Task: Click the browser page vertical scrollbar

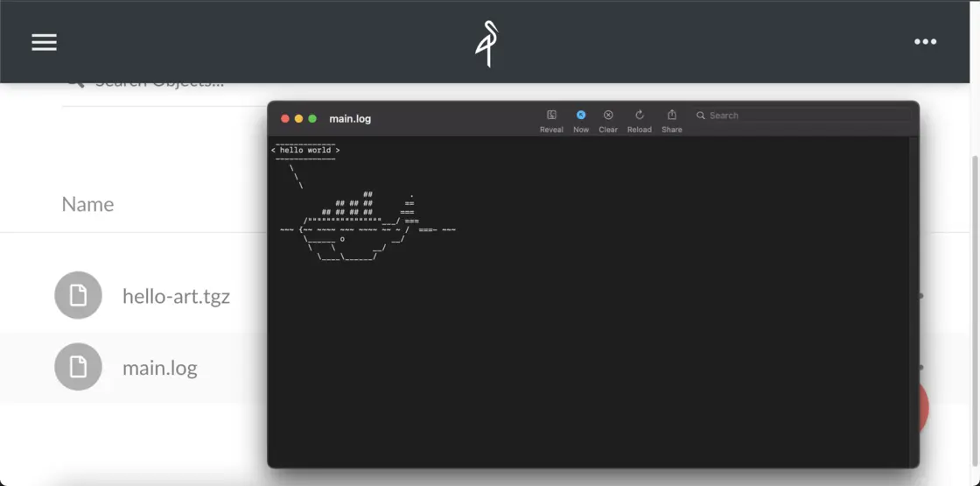Action: point(975,263)
